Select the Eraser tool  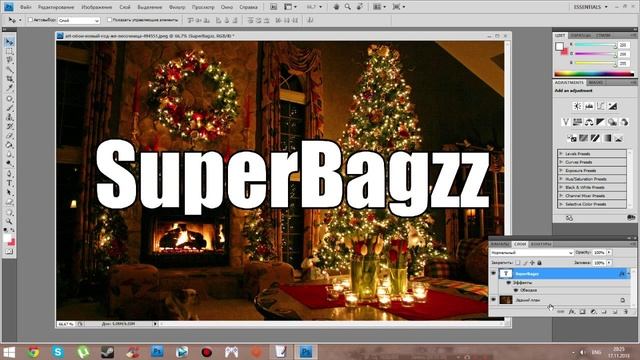[x=9, y=136]
